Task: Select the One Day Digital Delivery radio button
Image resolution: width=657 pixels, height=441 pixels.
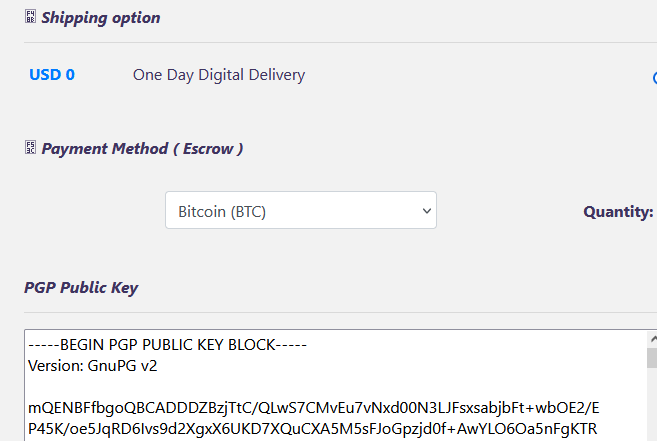Action: click(653, 76)
